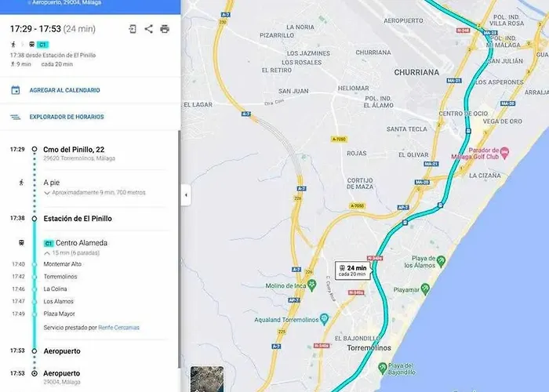549x392 pixels.
Task: Click the schedule explorer lines icon
Action: tap(16, 117)
